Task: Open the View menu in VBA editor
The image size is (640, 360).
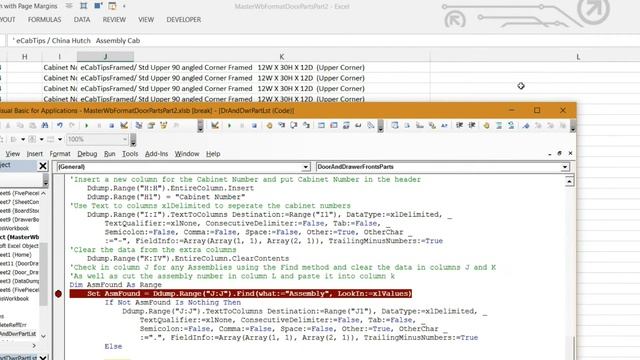Action: tap(12, 154)
